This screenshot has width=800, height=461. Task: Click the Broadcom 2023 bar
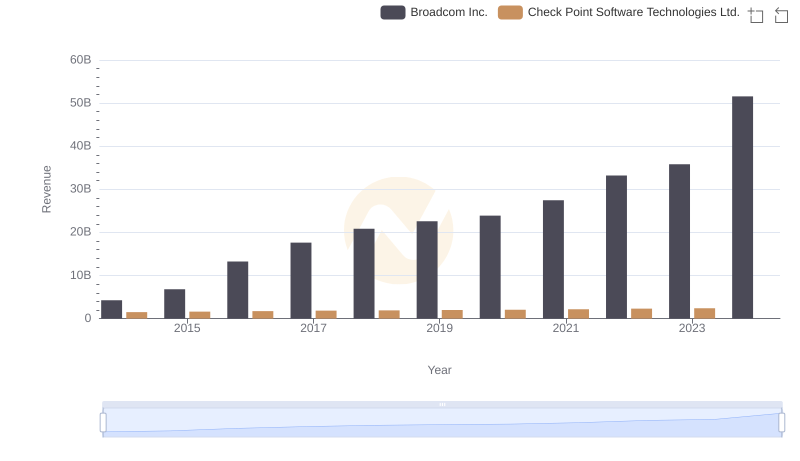click(679, 241)
